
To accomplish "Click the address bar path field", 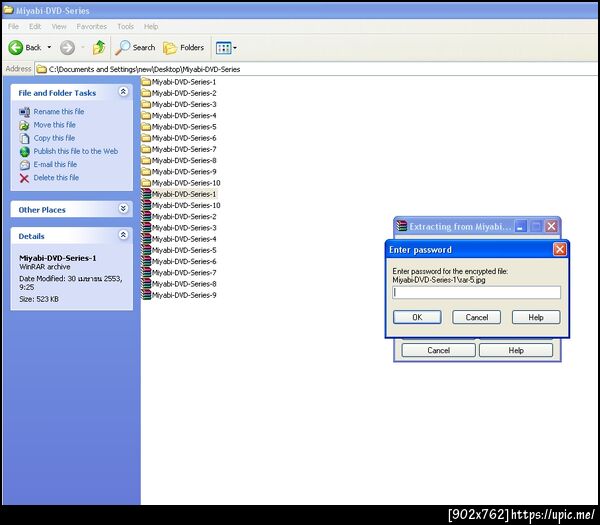I will coord(316,69).
